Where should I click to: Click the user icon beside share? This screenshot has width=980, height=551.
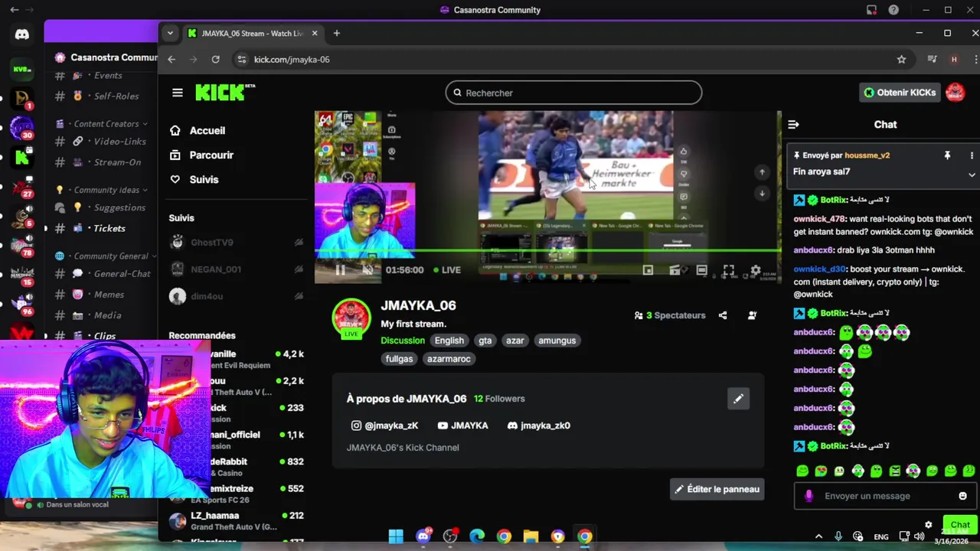752,315
